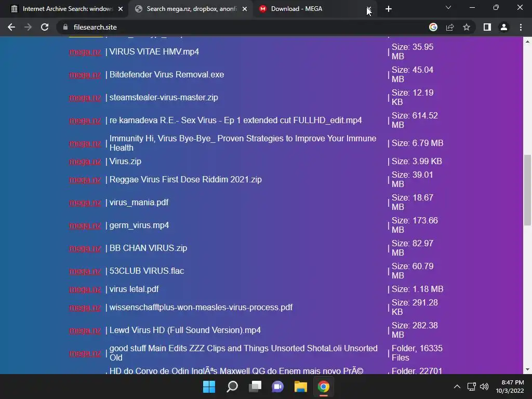Viewport: 532px width, 399px height.
Task: Open mega.nz link for BB CHAN VIRUS.zip
Action: [x=85, y=248]
